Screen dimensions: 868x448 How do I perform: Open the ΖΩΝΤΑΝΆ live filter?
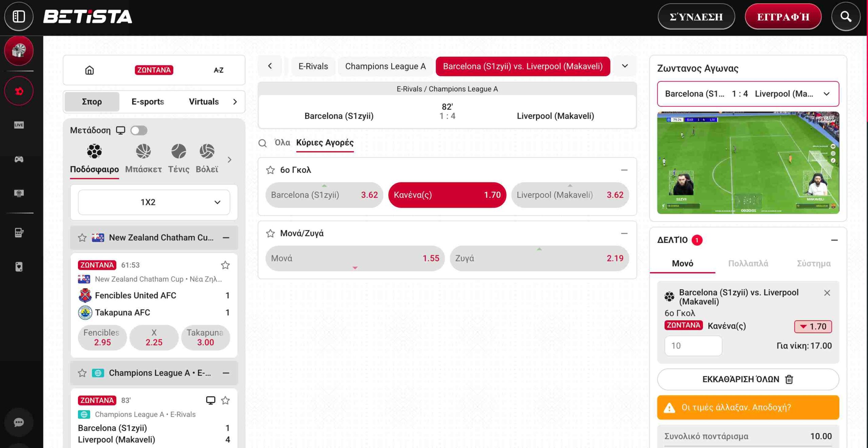154,70
